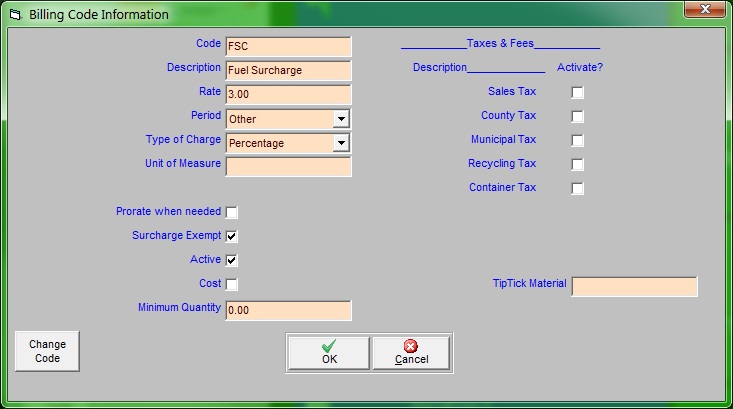The image size is (733, 409).
Task: Enable the Municipal Tax checkbox
Action: (577, 140)
